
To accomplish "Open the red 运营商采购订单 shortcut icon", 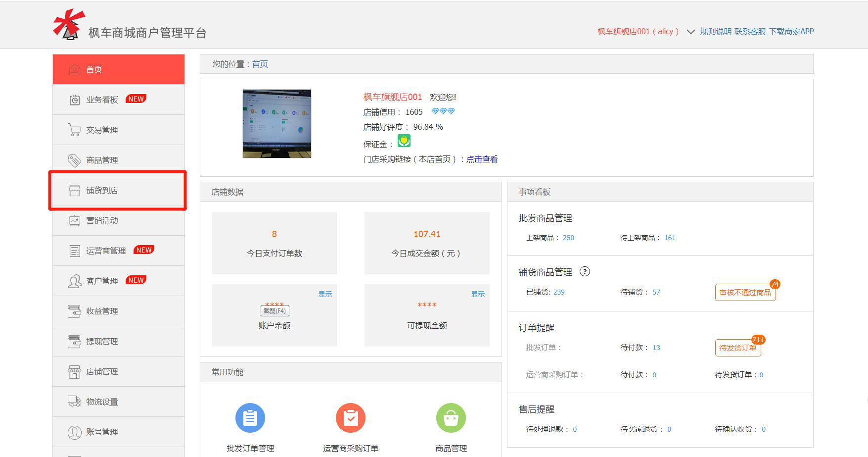I will pyautogui.click(x=350, y=418).
